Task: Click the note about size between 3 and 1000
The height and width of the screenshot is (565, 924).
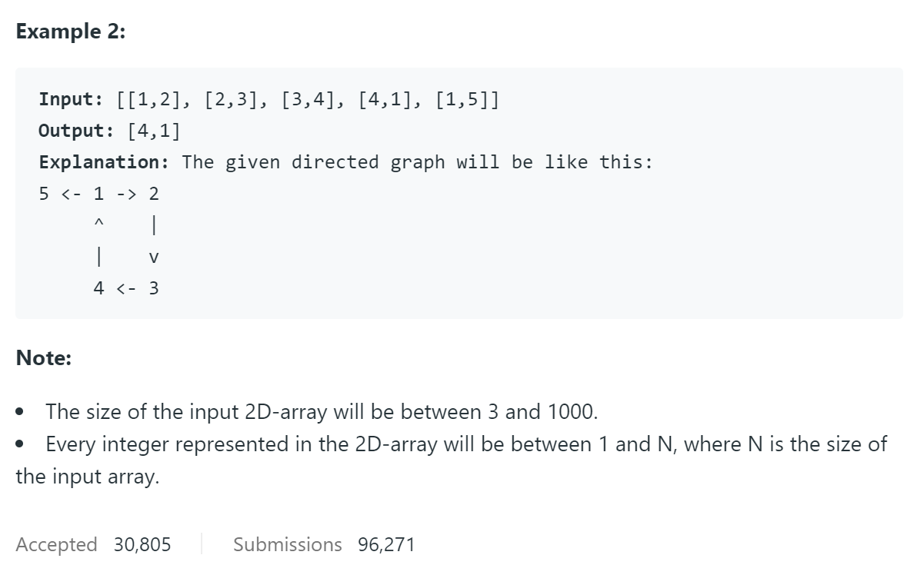Action: tap(321, 411)
